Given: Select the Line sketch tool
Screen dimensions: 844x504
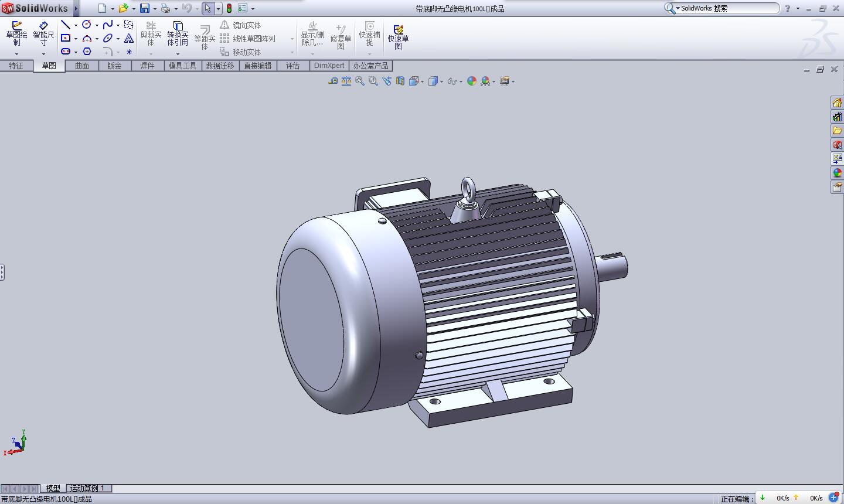Looking at the screenshot, I should pyautogui.click(x=66, y=25).
